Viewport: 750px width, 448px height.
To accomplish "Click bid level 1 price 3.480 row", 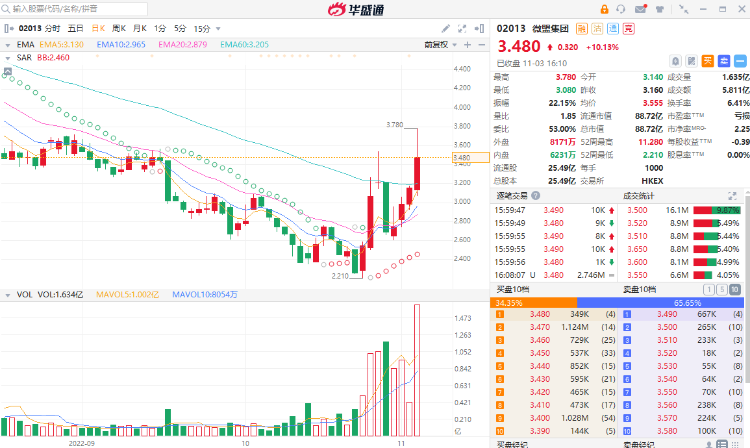I will tap(555, 314).
